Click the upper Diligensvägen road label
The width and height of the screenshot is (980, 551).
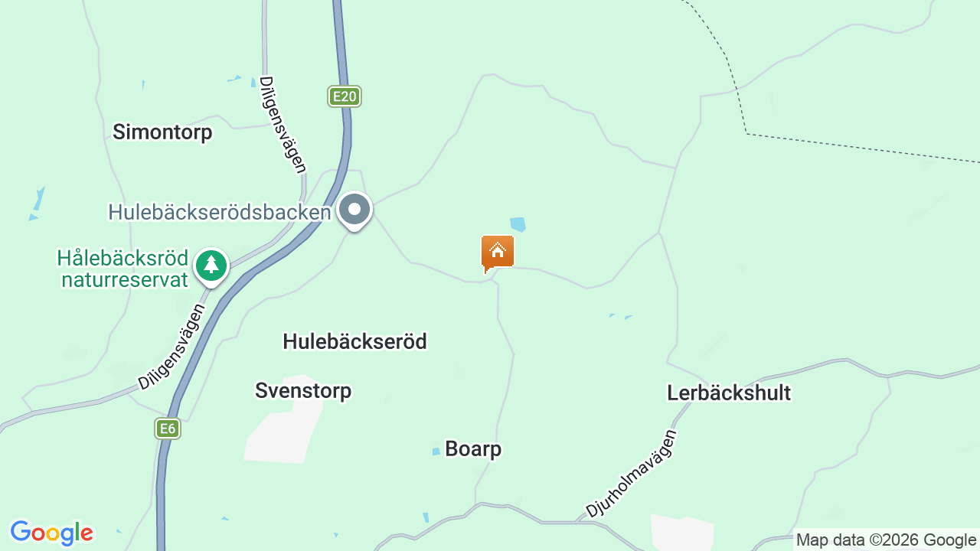tap(283, 125)
